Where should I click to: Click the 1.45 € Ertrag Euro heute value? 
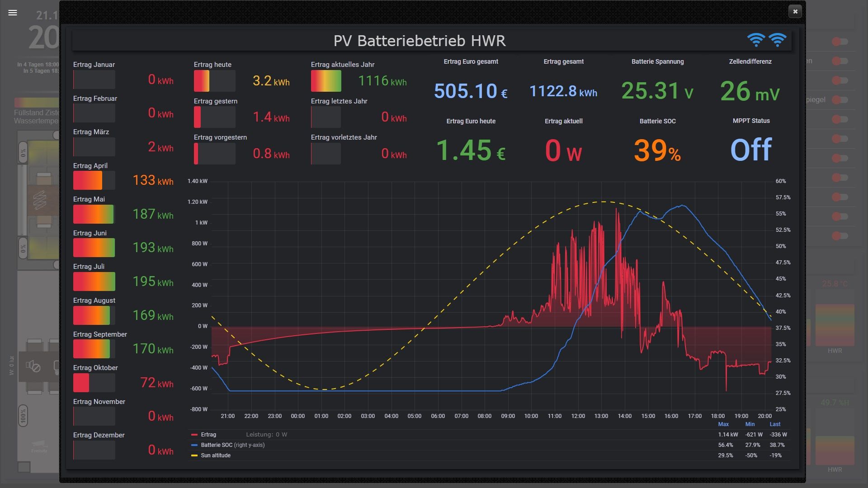click(471, 150)
